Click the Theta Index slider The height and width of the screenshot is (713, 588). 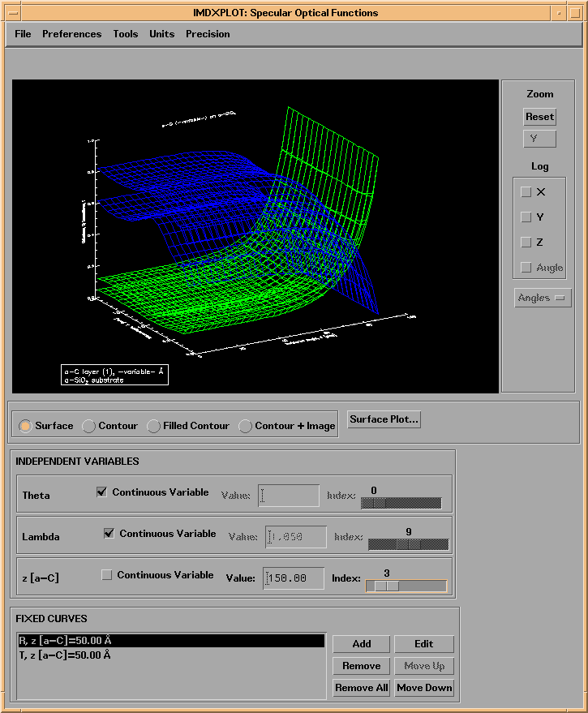401,503
